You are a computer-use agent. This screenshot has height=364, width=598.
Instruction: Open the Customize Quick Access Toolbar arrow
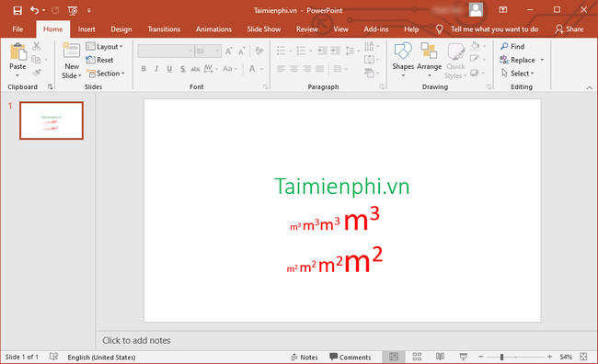[89, 11]
